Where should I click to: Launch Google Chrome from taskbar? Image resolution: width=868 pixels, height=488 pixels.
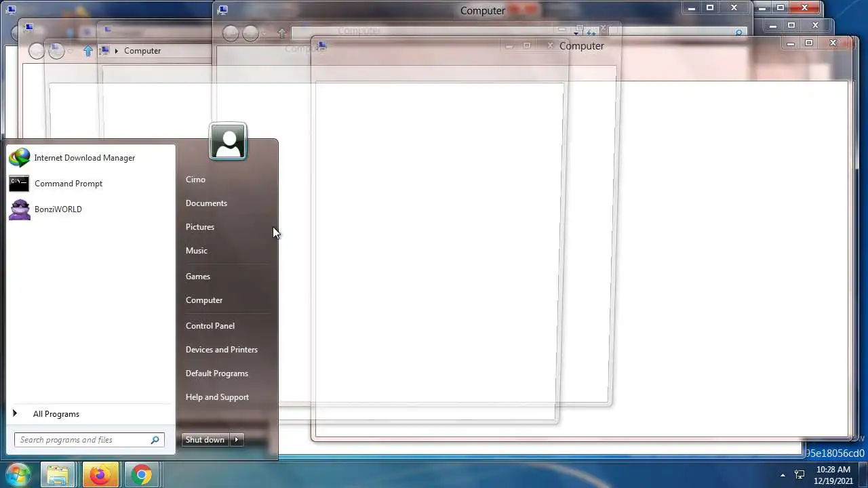pos(142,475)
